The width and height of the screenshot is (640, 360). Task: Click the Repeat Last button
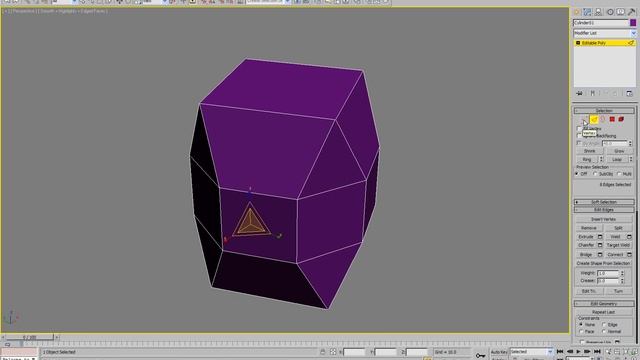[604, 312]
